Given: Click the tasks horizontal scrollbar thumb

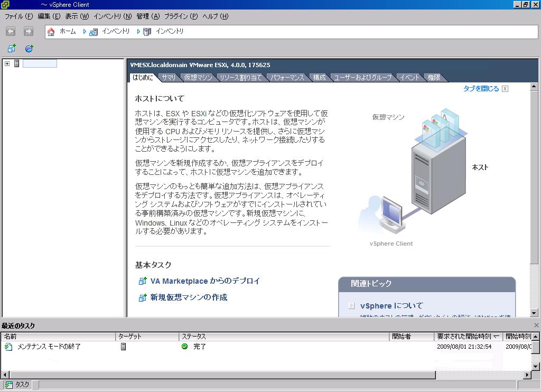Looking at the screenshot, I should (x=222, y=375).
